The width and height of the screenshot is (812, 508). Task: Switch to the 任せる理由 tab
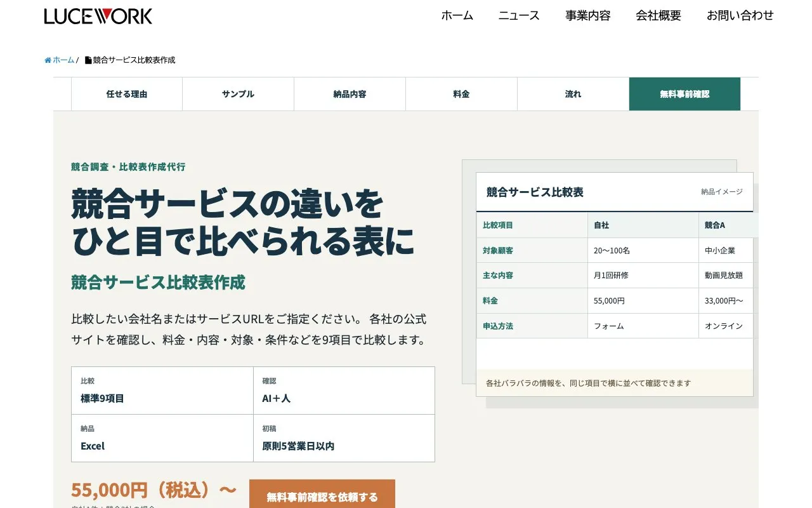click(x=127, y=94)
